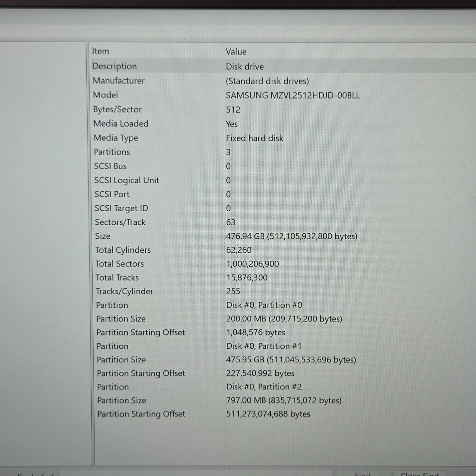Select the 1,048,576 bytes offset value
The image size is (476, 476).
(255, 332)
